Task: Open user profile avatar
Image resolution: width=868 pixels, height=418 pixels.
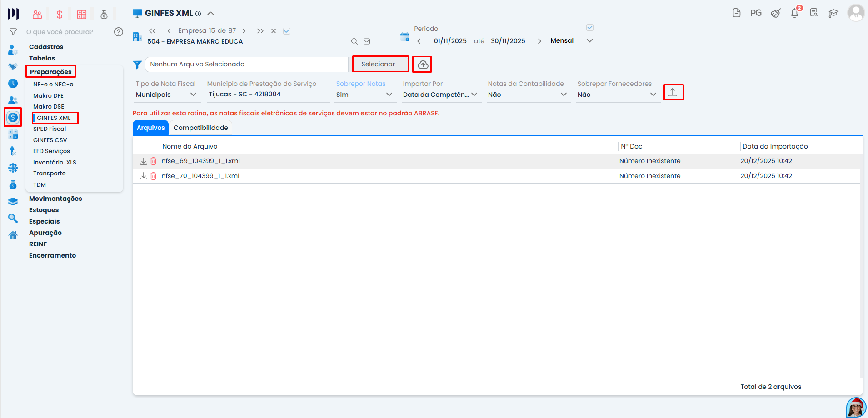Action: tap(856, 13)
